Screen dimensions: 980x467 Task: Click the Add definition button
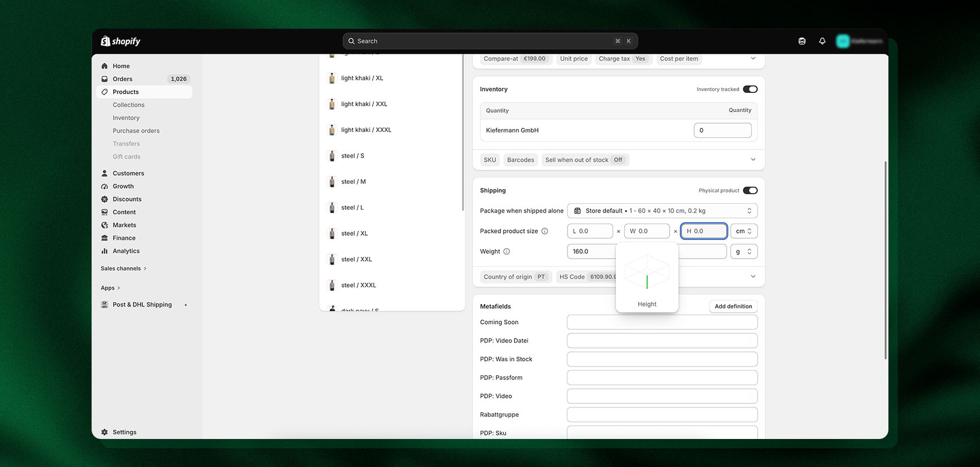tap(733, 306)
